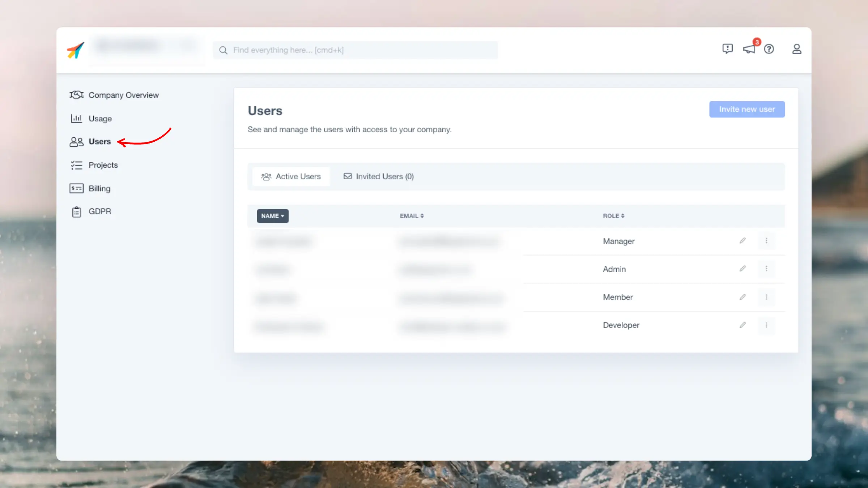Open Projects section
Image resolution: width=868 pixels, height=488 pixels.
(x=103, y=165)
